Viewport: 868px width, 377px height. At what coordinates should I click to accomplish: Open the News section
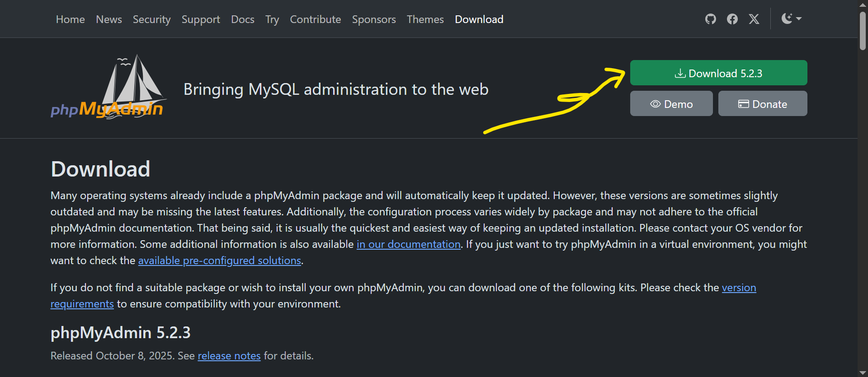109,19
